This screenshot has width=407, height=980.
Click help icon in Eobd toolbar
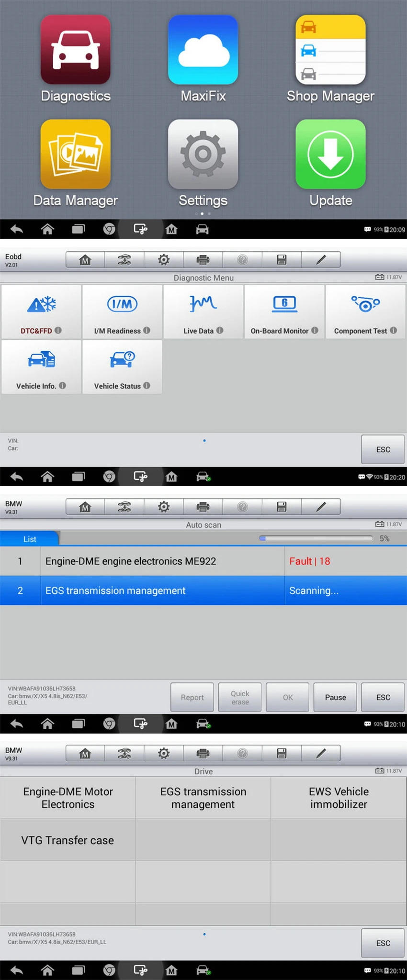point(243,260)
